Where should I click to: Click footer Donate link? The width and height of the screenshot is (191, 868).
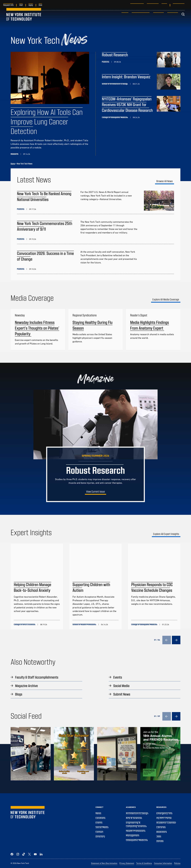click(x=160, y=841)
